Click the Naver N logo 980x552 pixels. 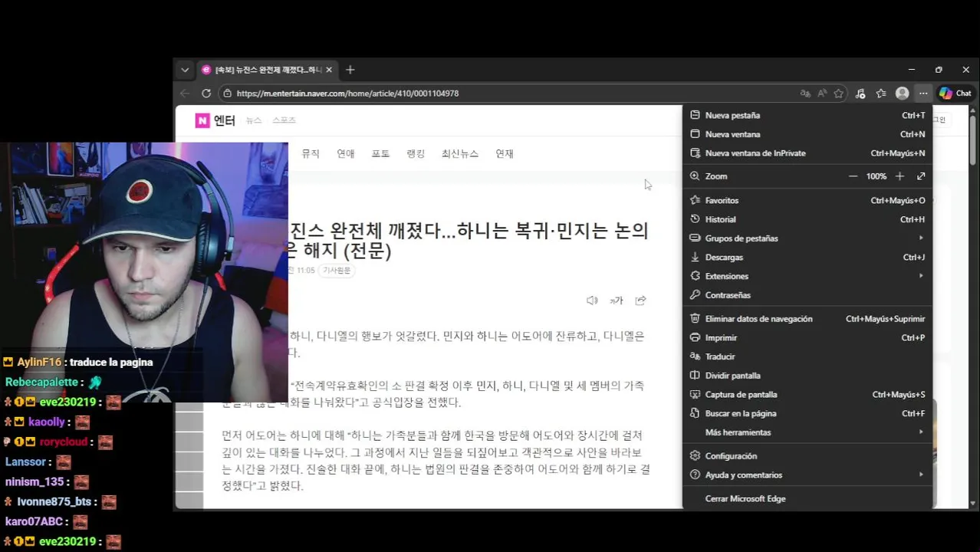point(202,120)
